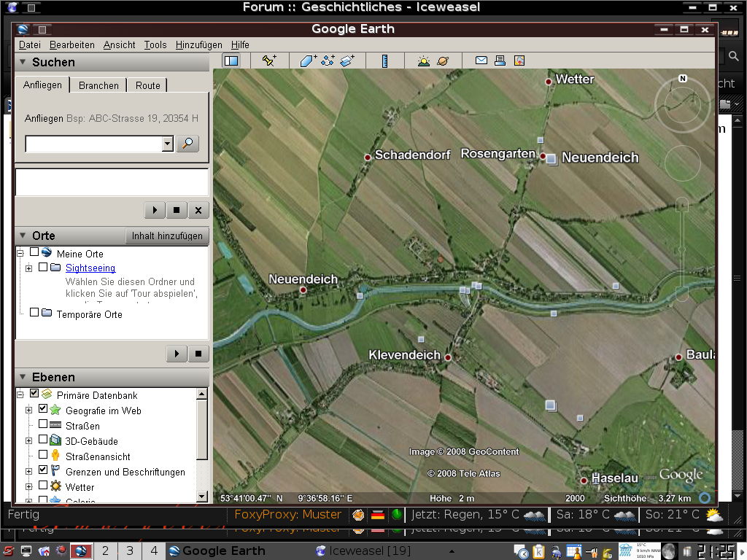Collapse the Suchen panel

(23, 62)
